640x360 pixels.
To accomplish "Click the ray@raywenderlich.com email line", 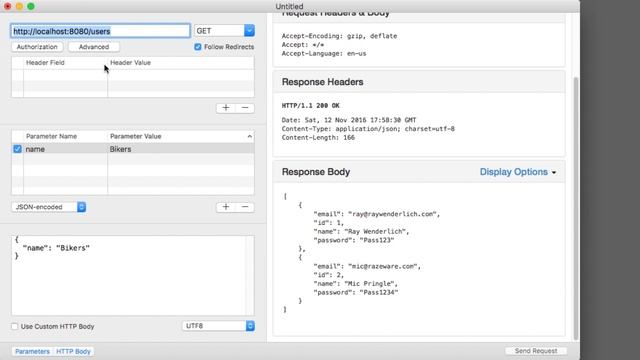I will click(x=377, y=214).
